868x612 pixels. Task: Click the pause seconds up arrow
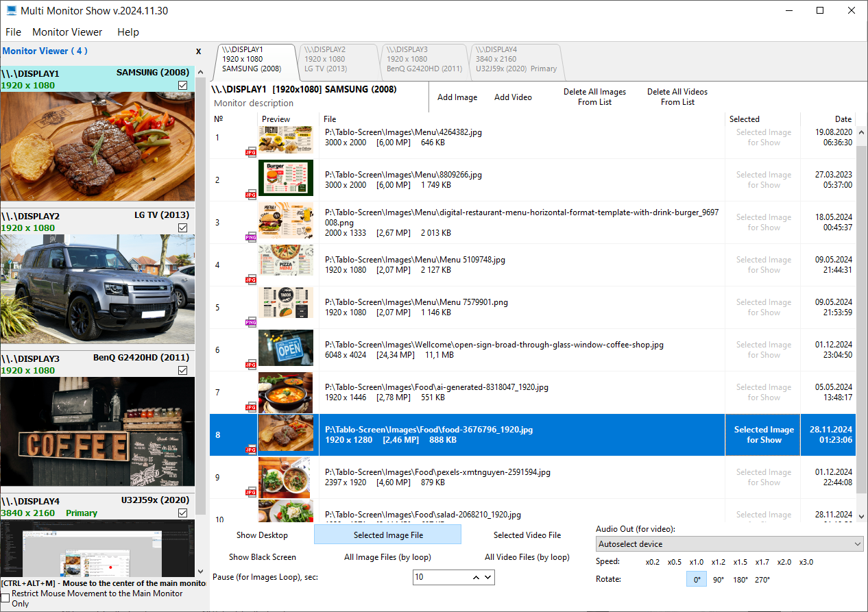coord(475,578)
